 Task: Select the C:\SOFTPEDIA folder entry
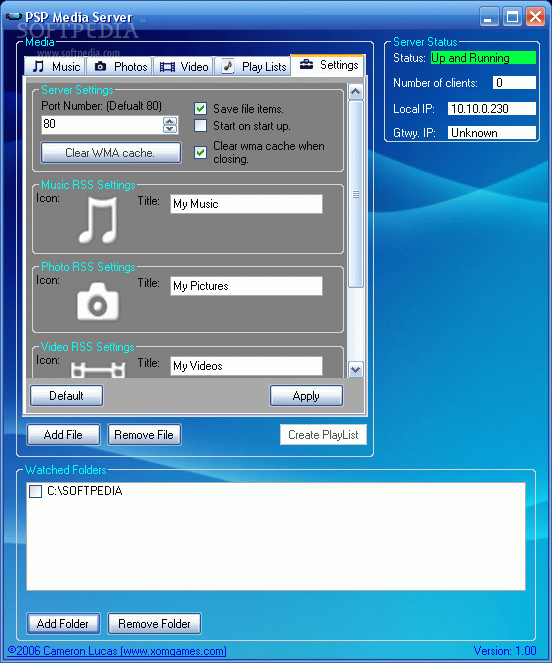pos(85,491)
